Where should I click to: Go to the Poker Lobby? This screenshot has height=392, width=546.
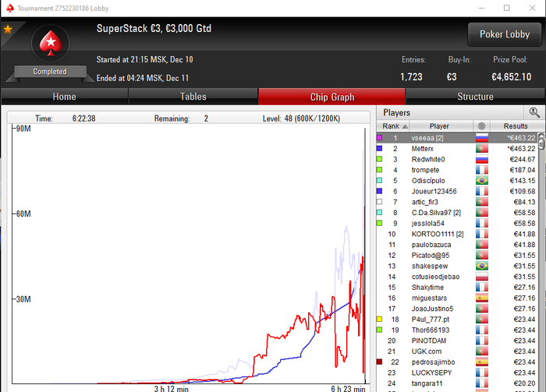(505, 34)
